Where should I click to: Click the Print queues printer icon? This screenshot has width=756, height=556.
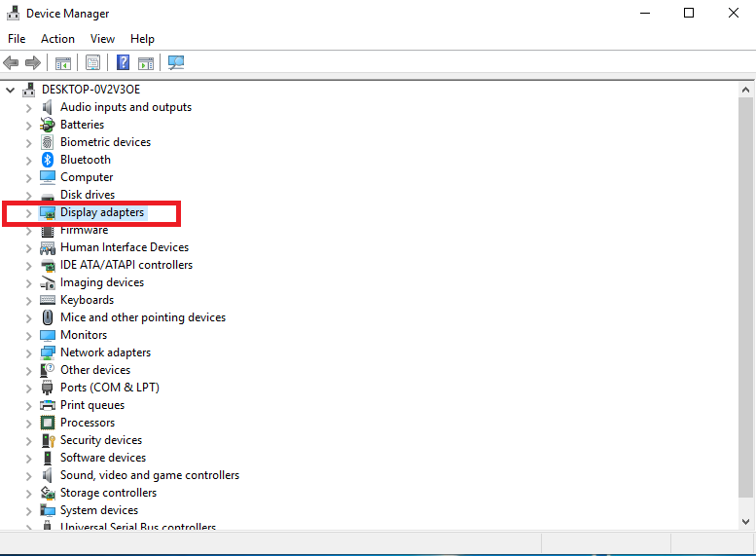(x=48, y=405)
